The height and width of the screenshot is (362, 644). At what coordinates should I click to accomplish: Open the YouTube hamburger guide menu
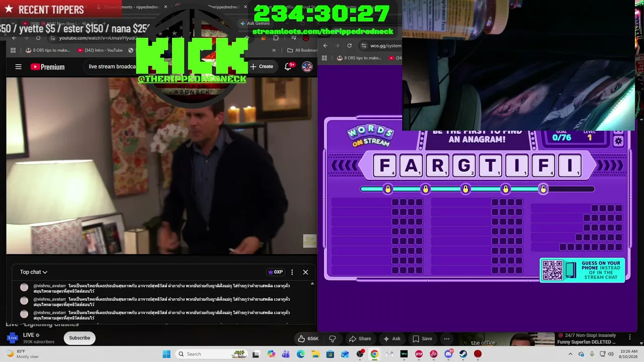(19, 66)
